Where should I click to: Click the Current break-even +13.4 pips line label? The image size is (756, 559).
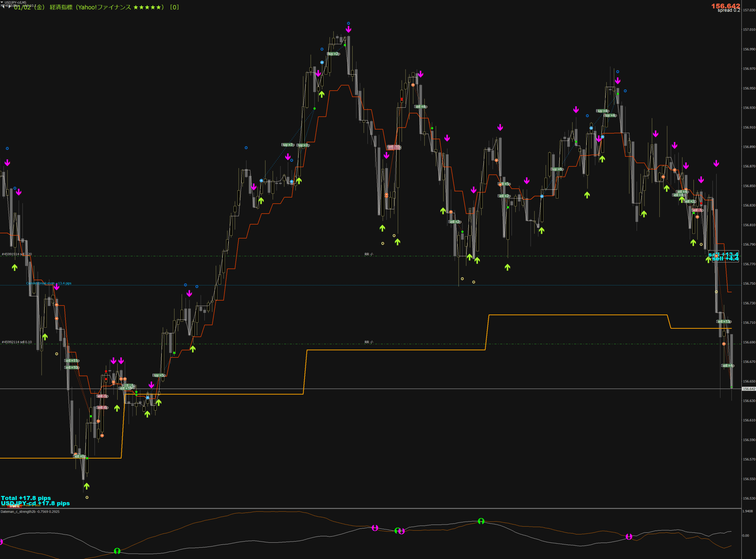(x=49, y=283)
